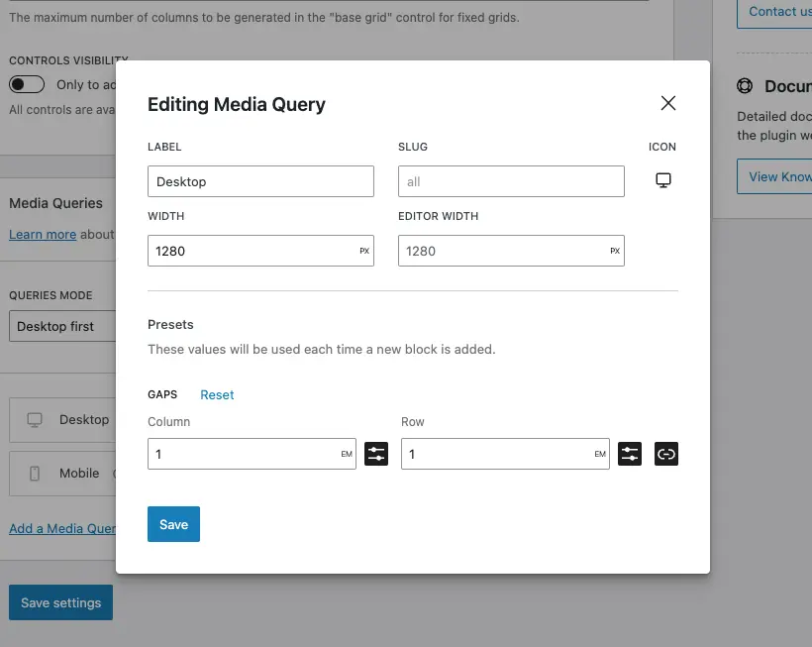Click the Reset link next to GAPS
The image size is (812, 647).
point(217,394)
